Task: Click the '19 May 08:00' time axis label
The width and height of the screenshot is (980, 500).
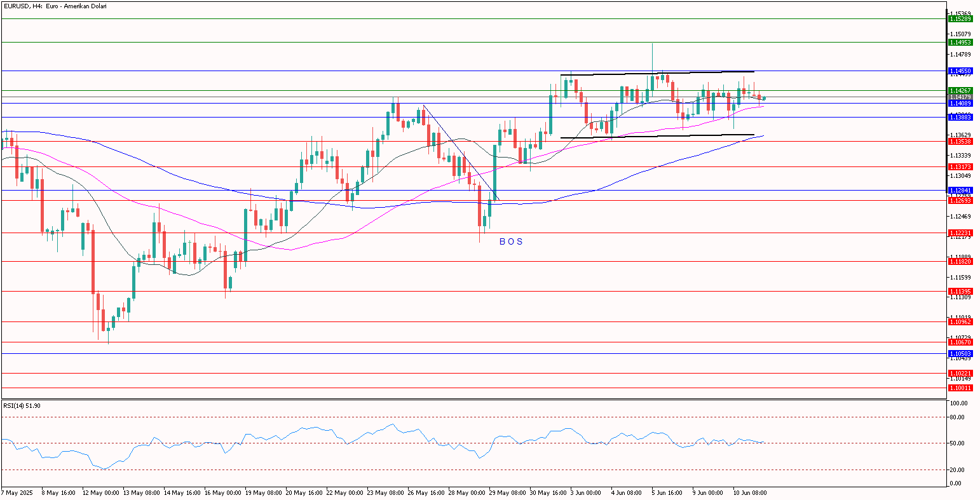Action: click(262, 492)
